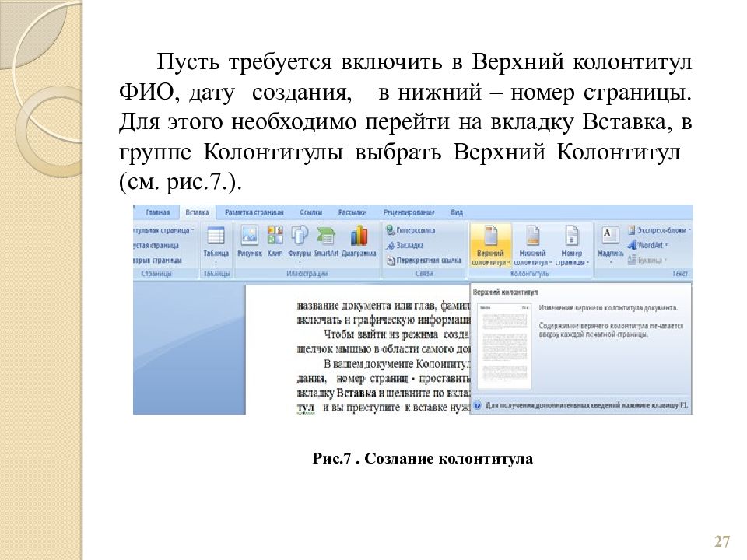Image resolution: width=747 pixels, height=560 pixels.
Task: Open the WordArt gallery
Action: [x=648, y=245]
